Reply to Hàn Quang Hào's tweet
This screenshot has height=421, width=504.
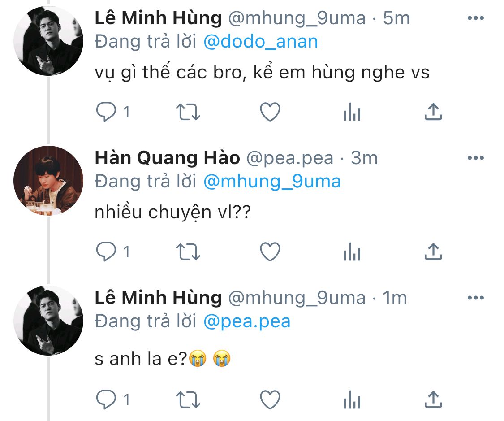107,252
